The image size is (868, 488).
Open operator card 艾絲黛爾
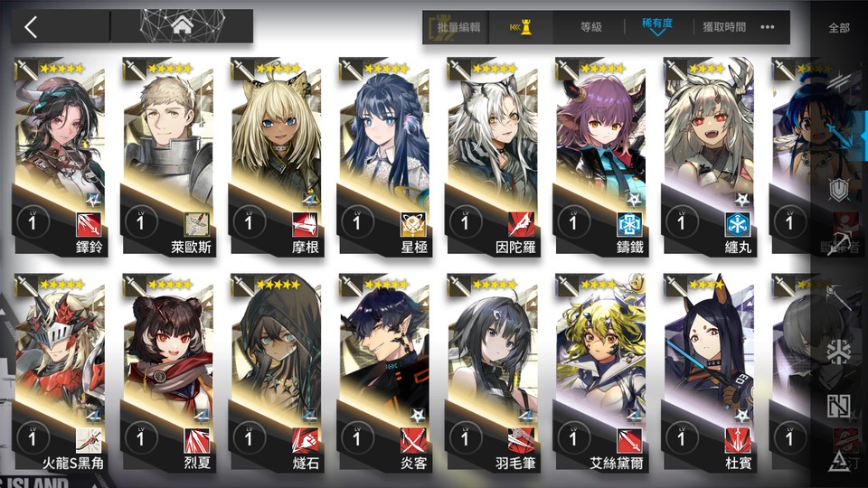pos(600,373)
